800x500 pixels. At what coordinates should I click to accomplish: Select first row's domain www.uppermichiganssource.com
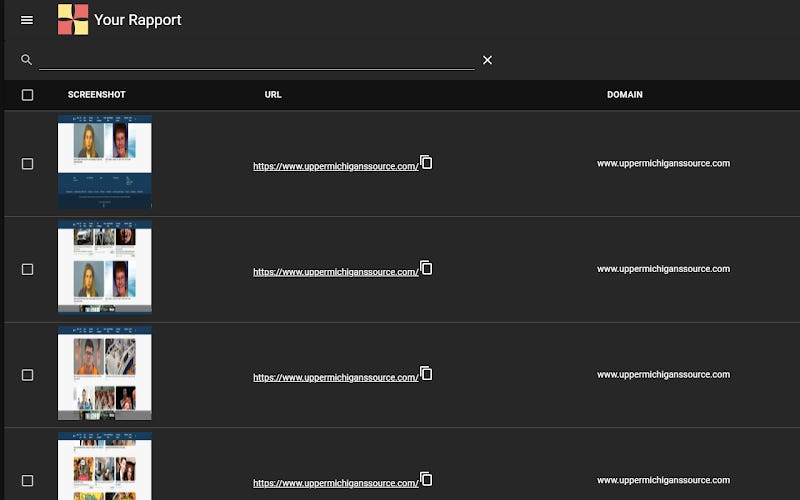(x=663, y=163)
